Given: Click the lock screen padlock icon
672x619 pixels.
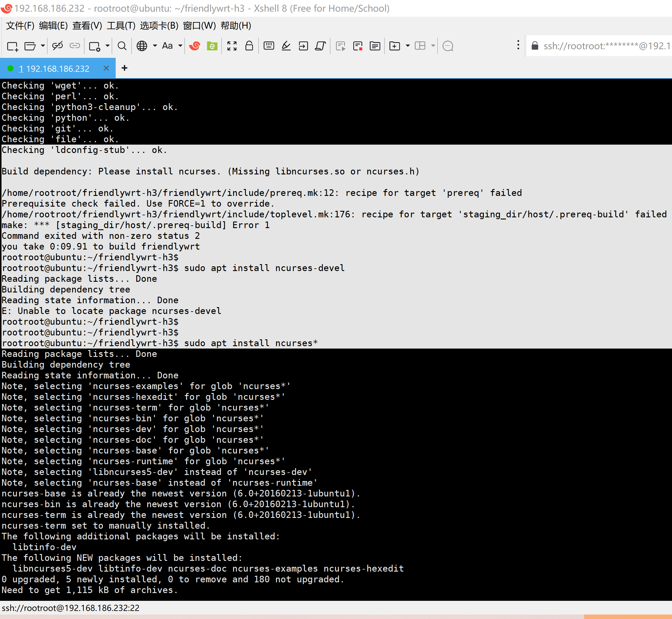Looking at the screenshot, I should 249,46.
